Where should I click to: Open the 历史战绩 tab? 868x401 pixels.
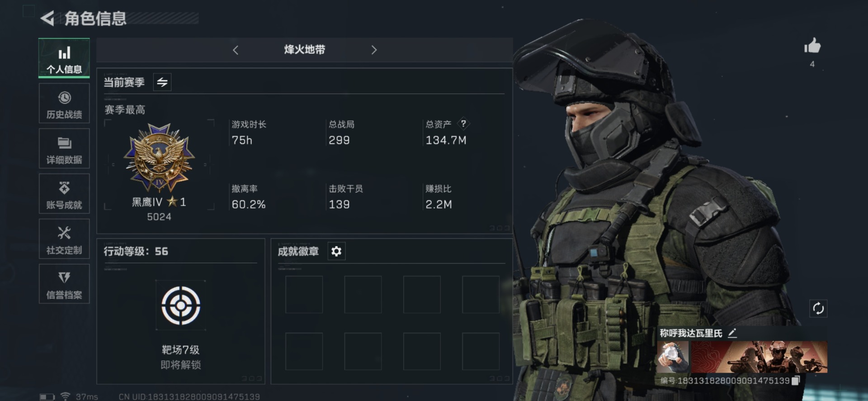64,104
